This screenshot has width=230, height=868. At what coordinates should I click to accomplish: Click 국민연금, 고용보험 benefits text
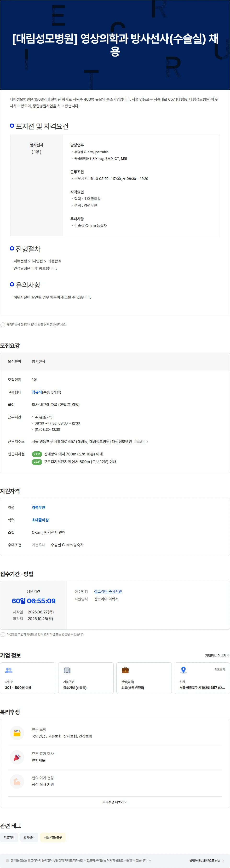point(62,736)
